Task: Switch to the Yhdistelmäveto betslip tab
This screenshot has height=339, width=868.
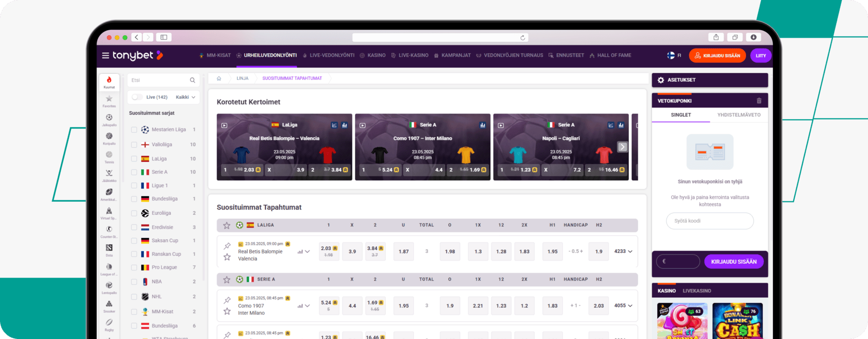Action: click(739, 115)
